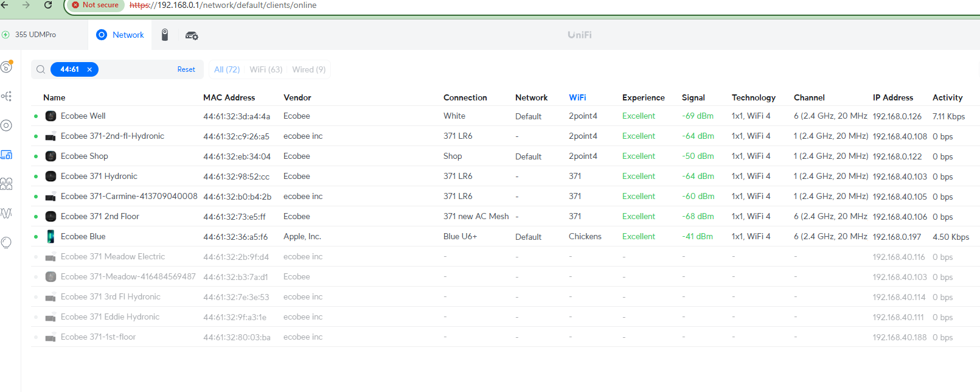Select MAC address 44:61:32:c9:26:a5
This screenshot has height=392, width=980.
pos(237,136)
